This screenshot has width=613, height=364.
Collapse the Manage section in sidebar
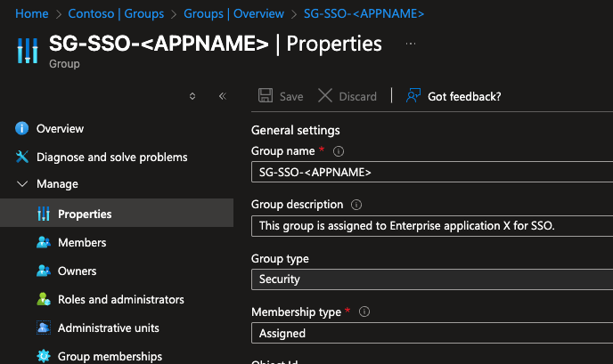(22, 184)
